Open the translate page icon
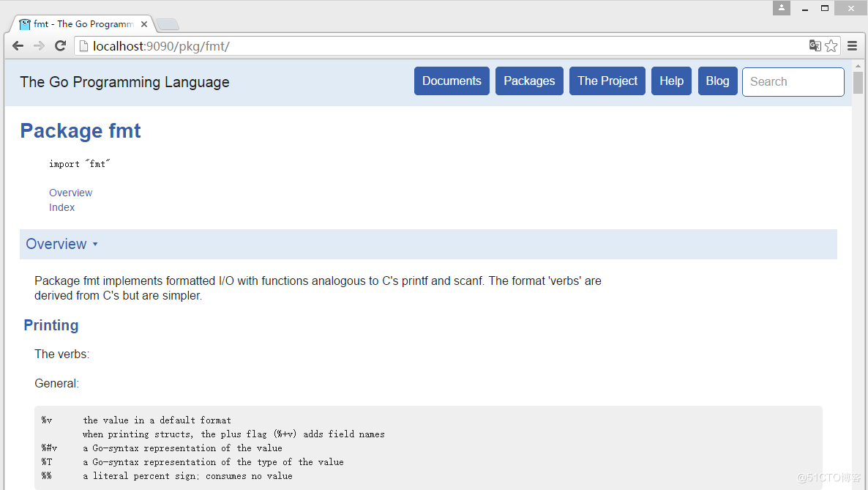The width and height of the screenshot is (868, 490). click(815, 46)
